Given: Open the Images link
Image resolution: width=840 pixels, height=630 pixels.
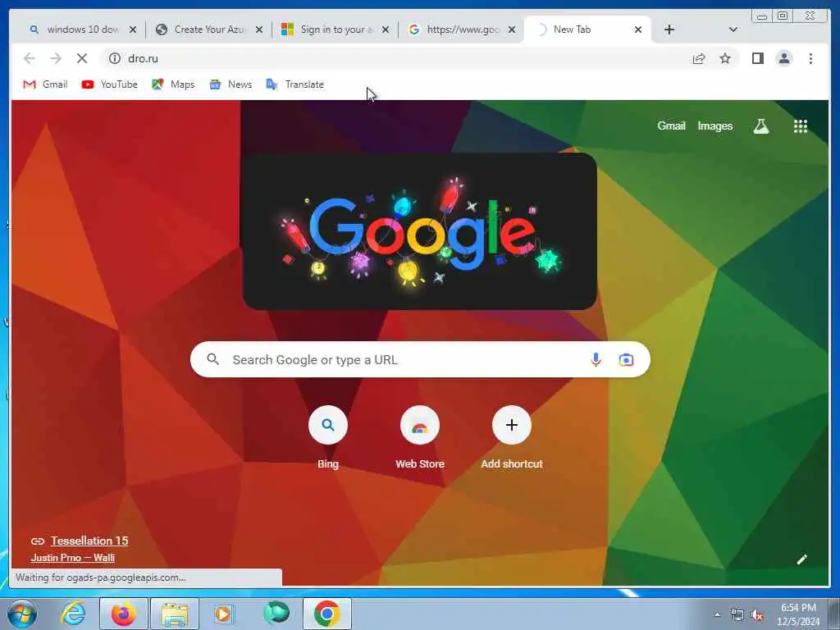Looking at the screenshot, I should click(714, 126).
